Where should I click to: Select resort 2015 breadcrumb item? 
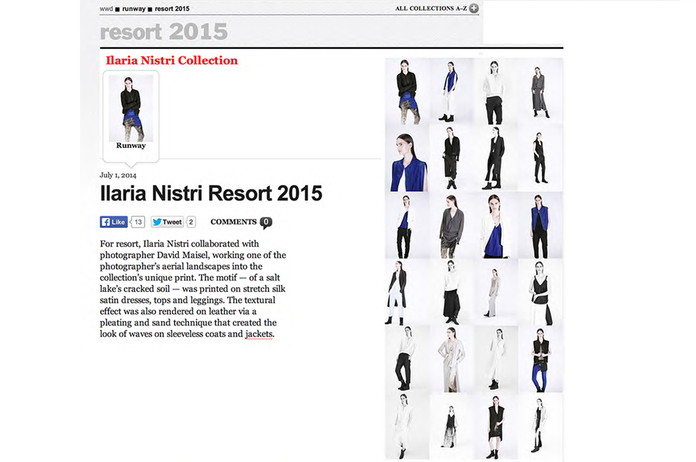(x=172, y=8)
